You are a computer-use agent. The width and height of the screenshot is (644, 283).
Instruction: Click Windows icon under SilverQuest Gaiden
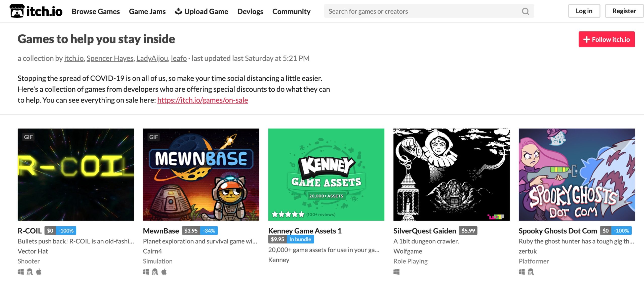coord(396,272)
